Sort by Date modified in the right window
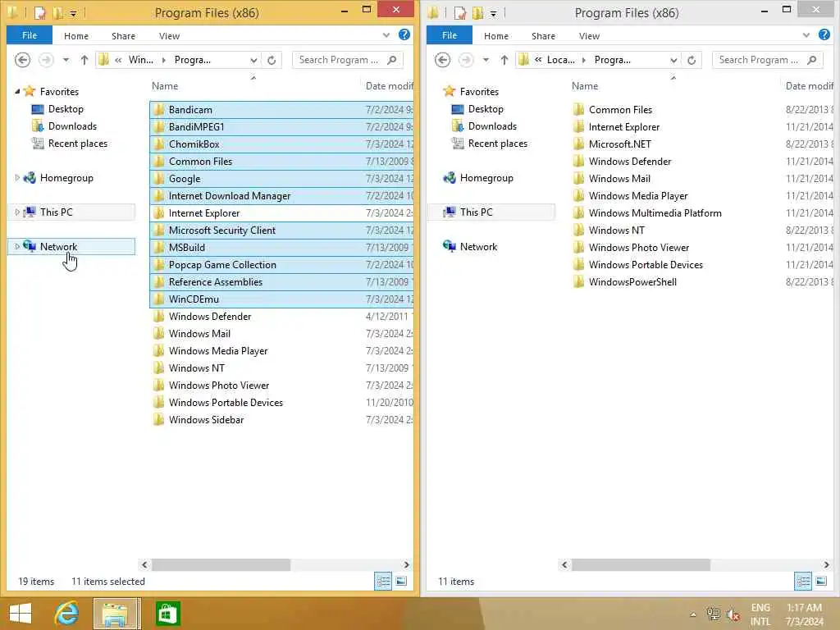 pyautogui.click(x=809, y=85)
